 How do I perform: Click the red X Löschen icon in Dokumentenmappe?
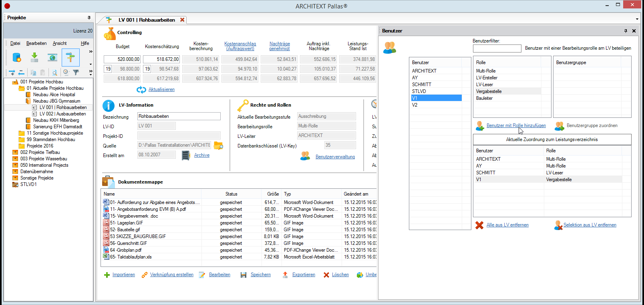(x=326, y=275)
